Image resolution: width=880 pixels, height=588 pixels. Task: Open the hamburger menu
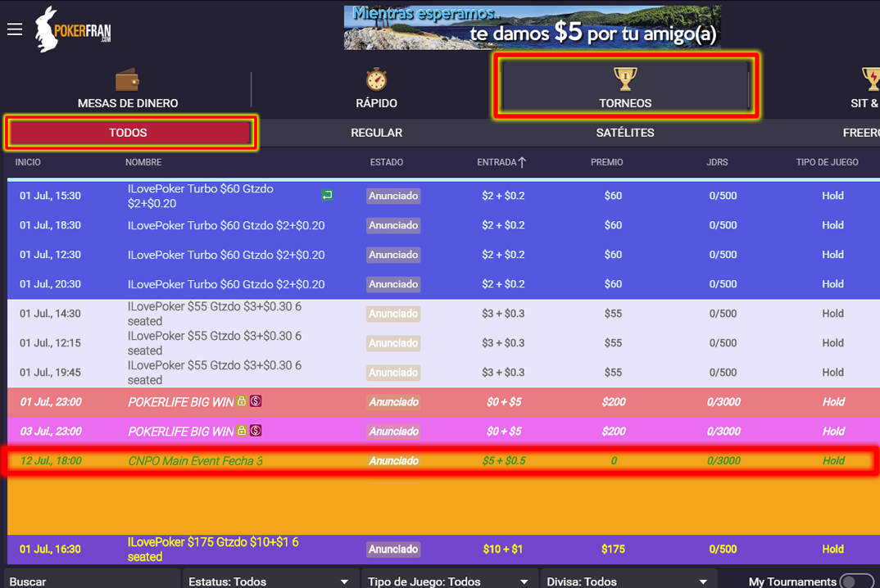coord(15,29)
